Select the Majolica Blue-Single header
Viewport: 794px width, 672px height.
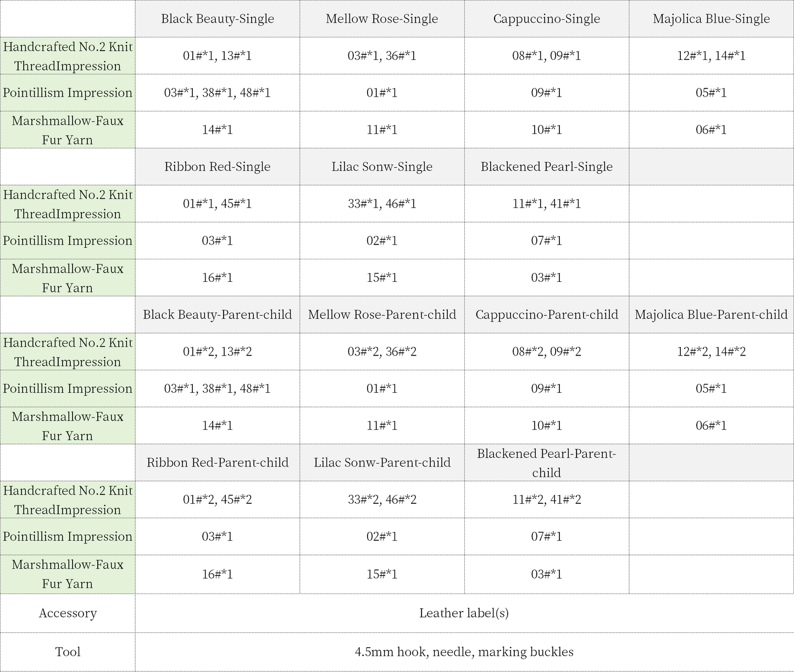coord(711,19)
